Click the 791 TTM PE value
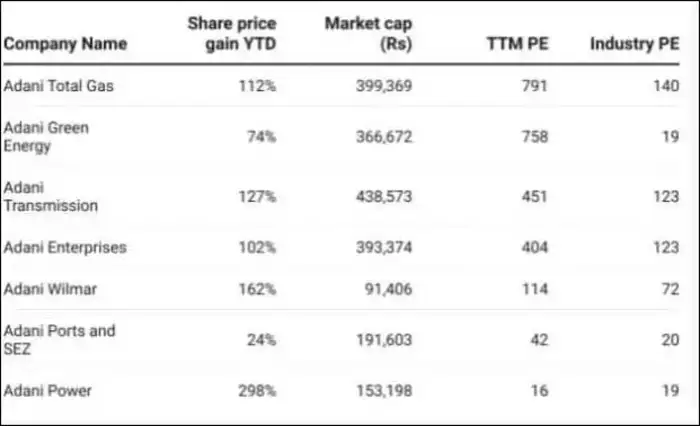The height and width of the screenshot is (426, 700). click(x=534, y=86)
